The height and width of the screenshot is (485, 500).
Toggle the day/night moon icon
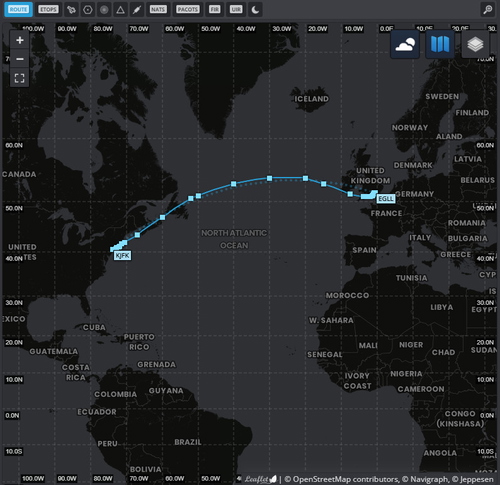255,9
